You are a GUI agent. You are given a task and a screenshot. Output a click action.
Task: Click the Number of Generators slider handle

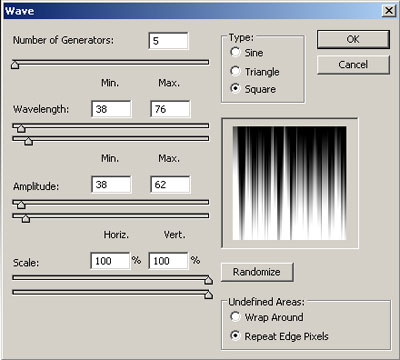(x=15, y=64)
